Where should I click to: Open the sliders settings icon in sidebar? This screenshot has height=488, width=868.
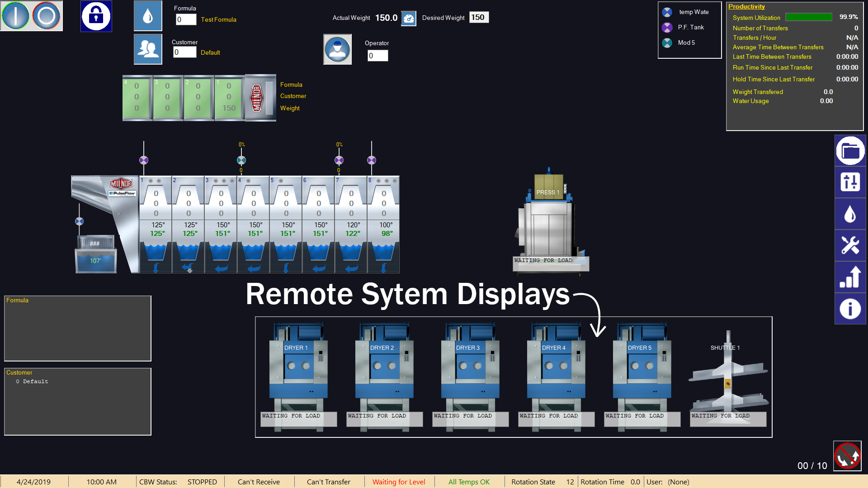[850, 182]
